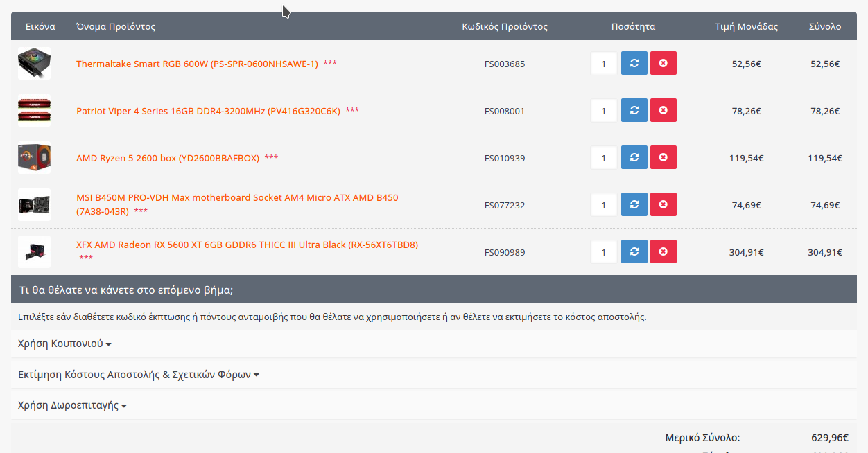Click AMD Ryzen processor box thumbnail

[35, 158]
